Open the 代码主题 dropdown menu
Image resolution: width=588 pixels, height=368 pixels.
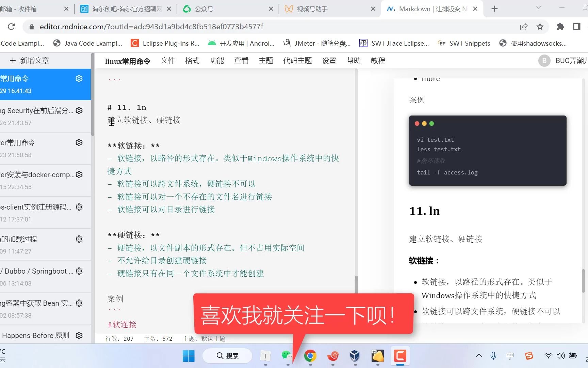(297, 60)
